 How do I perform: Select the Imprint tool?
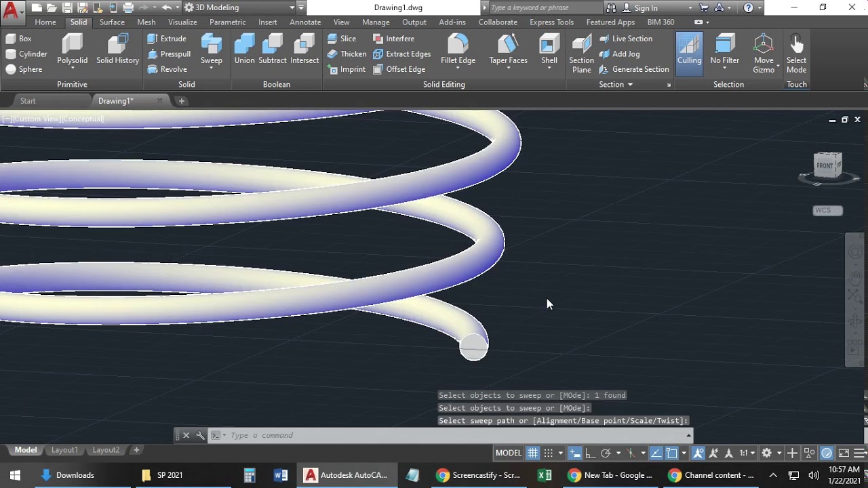(x=347, y=69)
